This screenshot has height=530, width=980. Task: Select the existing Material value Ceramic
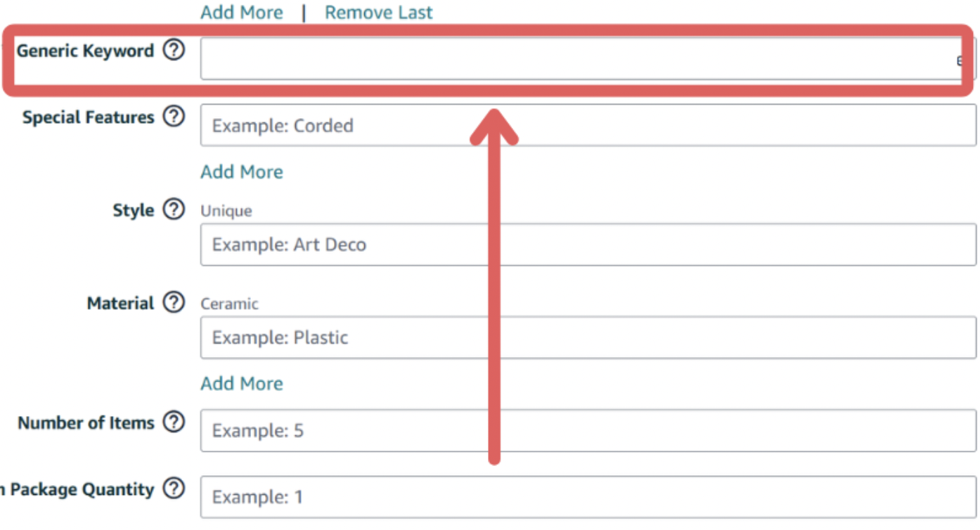(230, 304)
